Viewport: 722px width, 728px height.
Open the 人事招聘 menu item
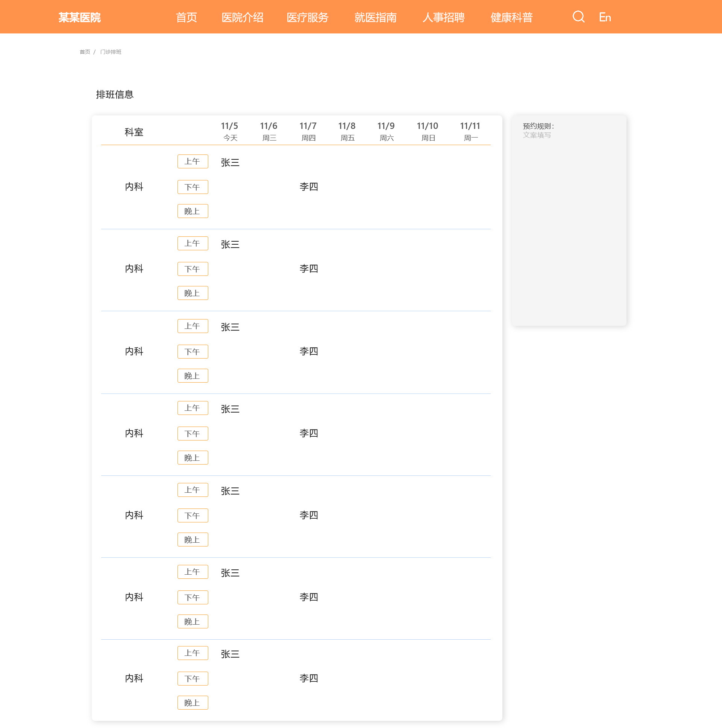click(443, 17)
